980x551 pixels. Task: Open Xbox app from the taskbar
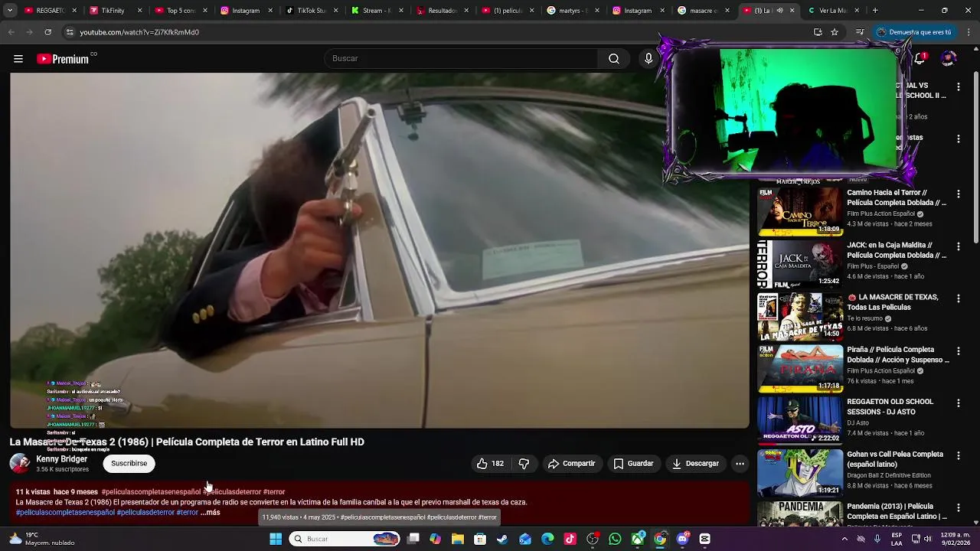pyautogui.click(x=637, y=539)
